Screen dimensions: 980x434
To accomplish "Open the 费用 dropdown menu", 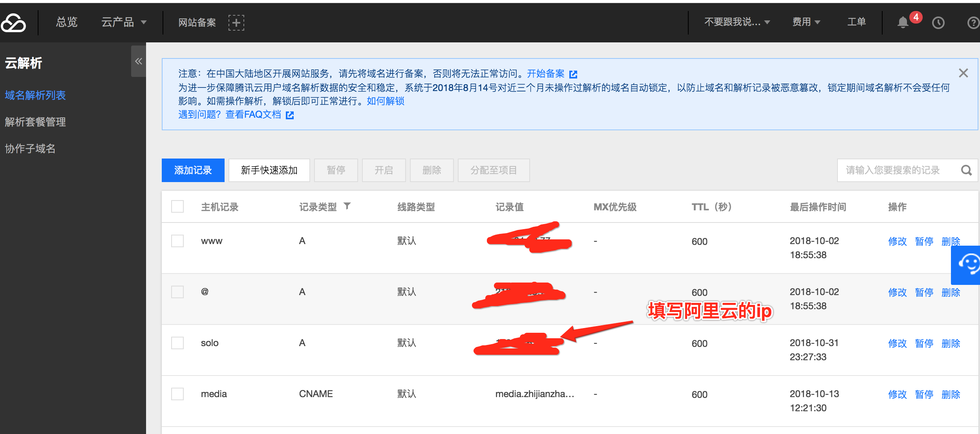I will (806, 22).
